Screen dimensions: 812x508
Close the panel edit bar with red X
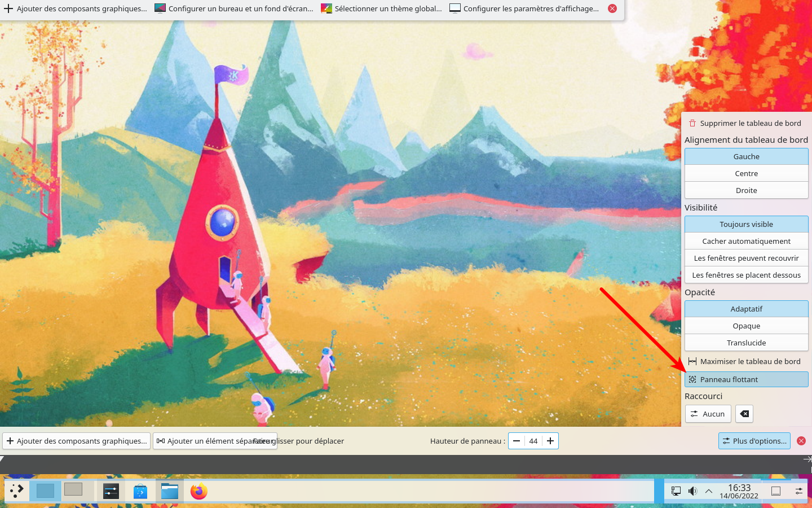801,441
